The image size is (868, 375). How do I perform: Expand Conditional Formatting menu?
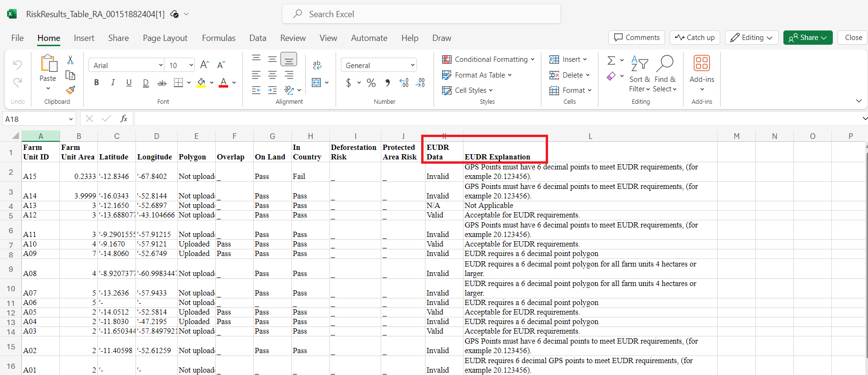[x=488, y=59]
